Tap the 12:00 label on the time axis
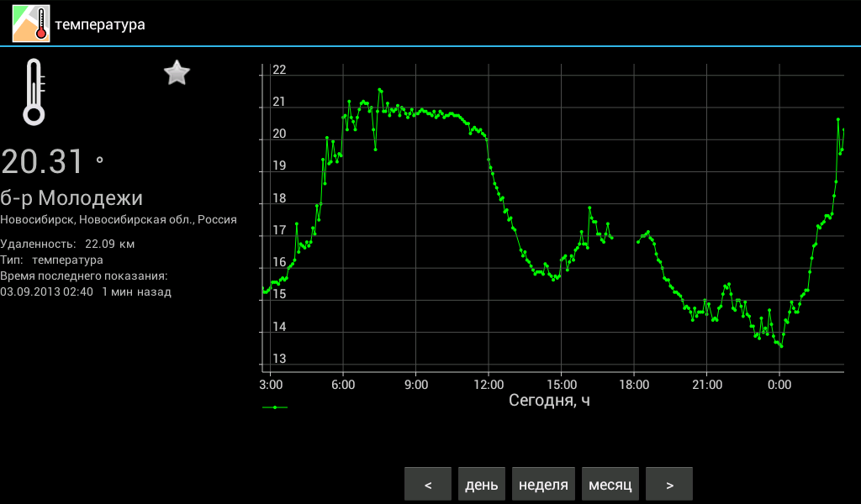The width and height of the screenshot is (861, 504). 489,385
